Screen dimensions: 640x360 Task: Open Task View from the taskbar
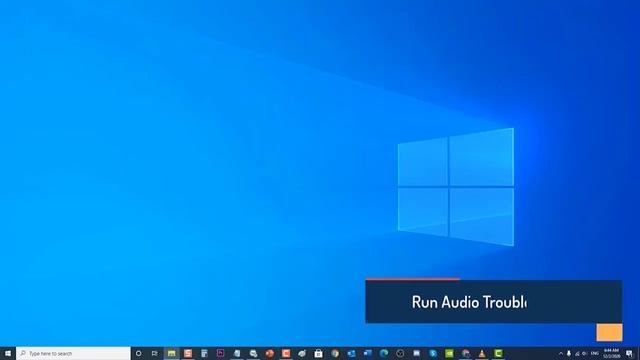click(x=155, y=353)
